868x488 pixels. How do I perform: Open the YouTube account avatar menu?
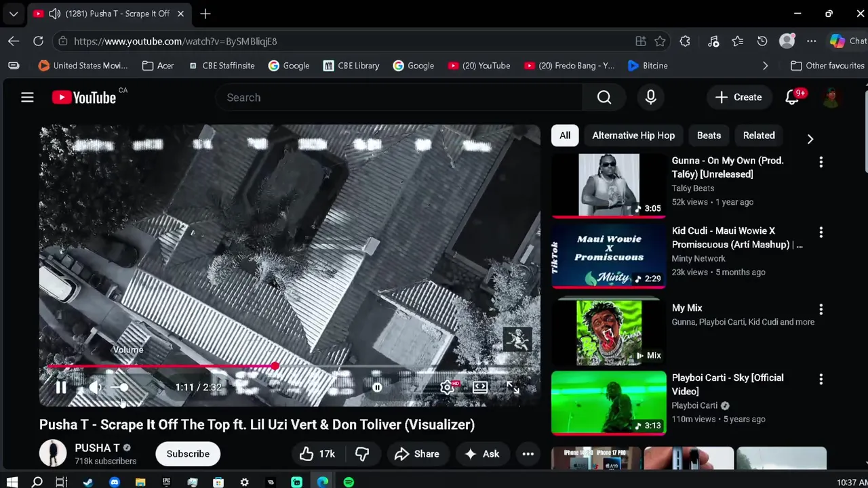831,98
